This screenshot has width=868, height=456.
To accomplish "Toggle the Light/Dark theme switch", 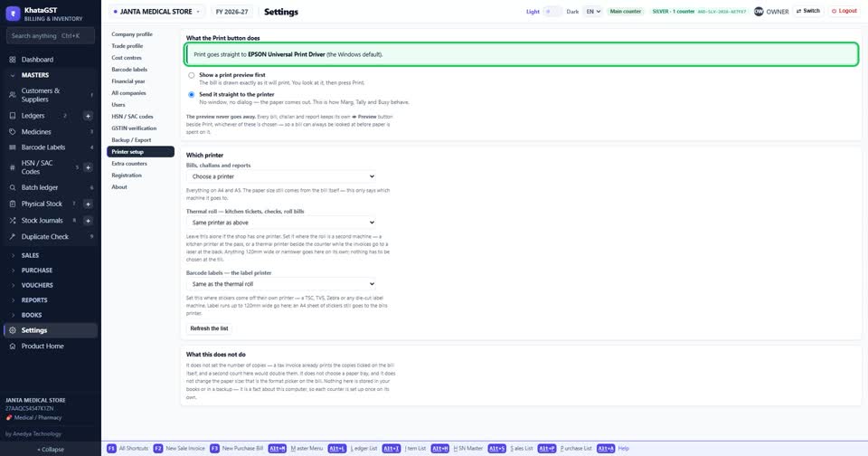I will pos(552,12).
